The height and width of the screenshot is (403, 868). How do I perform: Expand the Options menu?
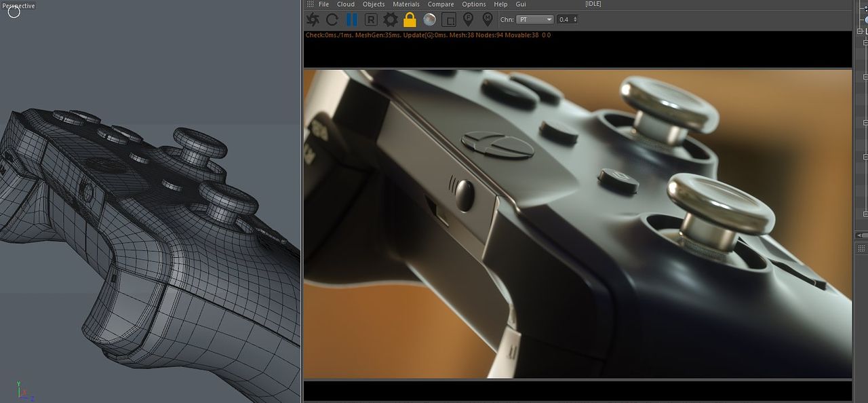[474, 4]
